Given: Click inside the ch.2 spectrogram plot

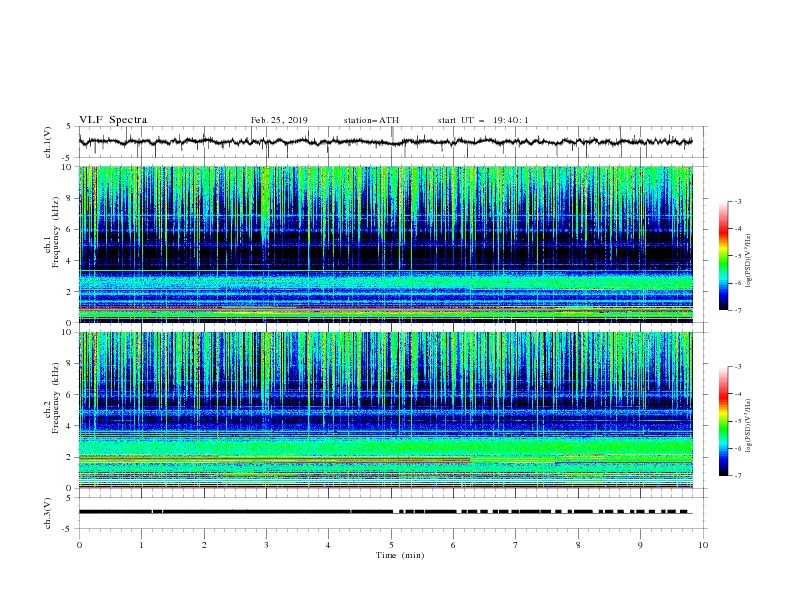Looking at the screenshot, I should pos(386,410).
